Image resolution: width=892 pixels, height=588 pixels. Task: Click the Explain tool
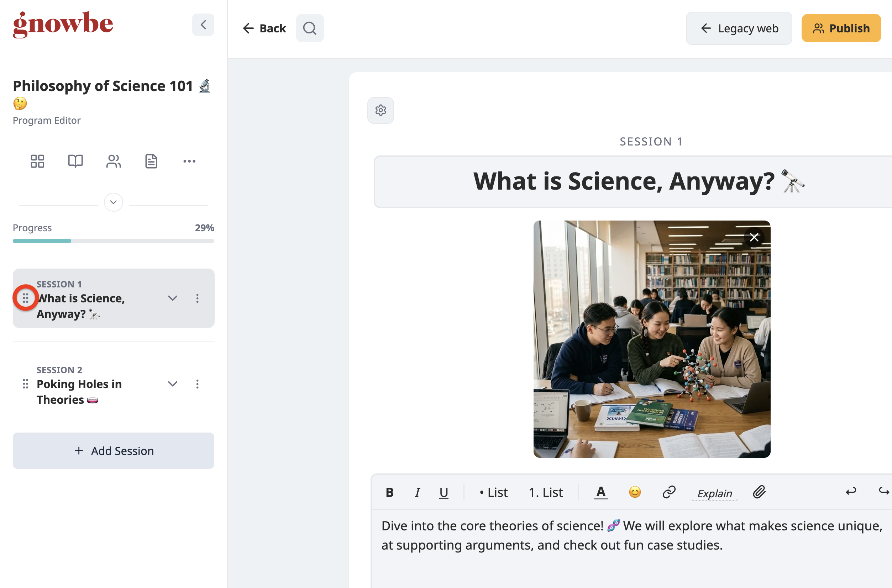tap(714, 493)
